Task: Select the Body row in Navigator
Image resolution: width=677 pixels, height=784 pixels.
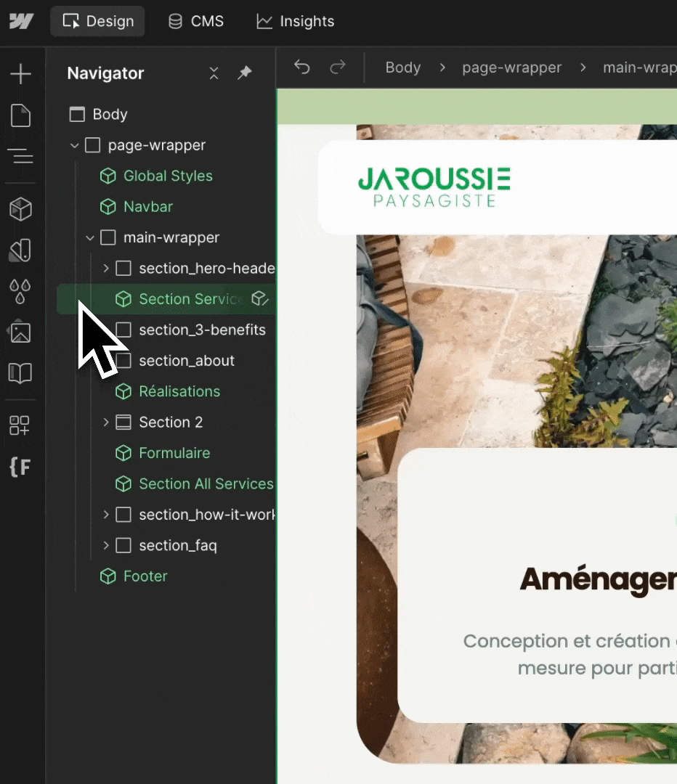Action: 166,115
